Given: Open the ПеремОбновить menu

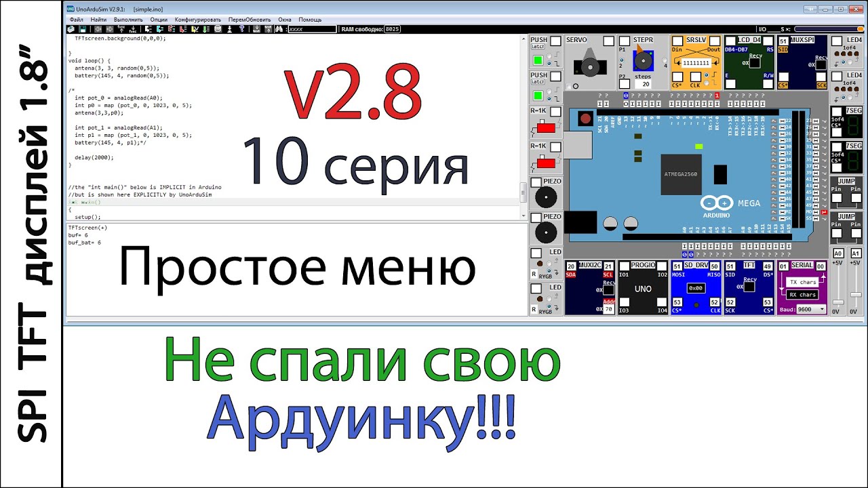Looking at the screenshot, I should coord(250,20).
